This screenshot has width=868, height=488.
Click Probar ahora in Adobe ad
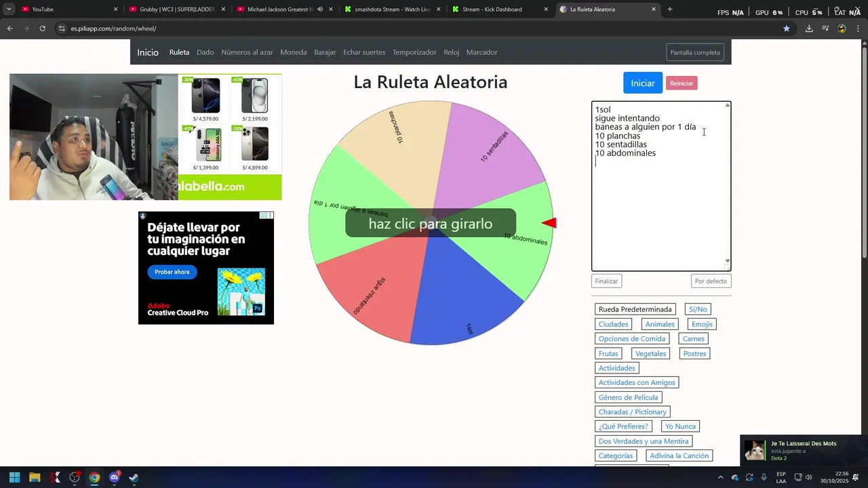pyautogui.click(x=172, y=272)
